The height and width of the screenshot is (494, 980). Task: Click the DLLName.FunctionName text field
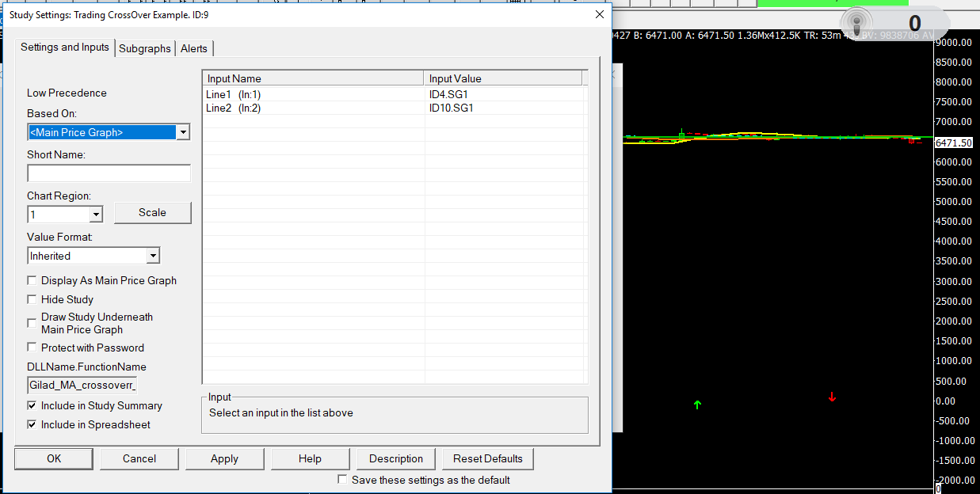coord(82,386)
